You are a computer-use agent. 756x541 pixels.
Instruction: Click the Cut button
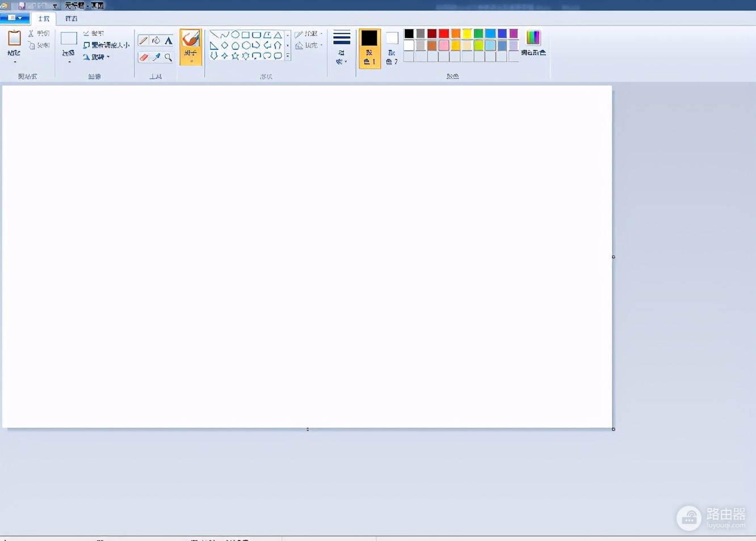coord(39,33)
